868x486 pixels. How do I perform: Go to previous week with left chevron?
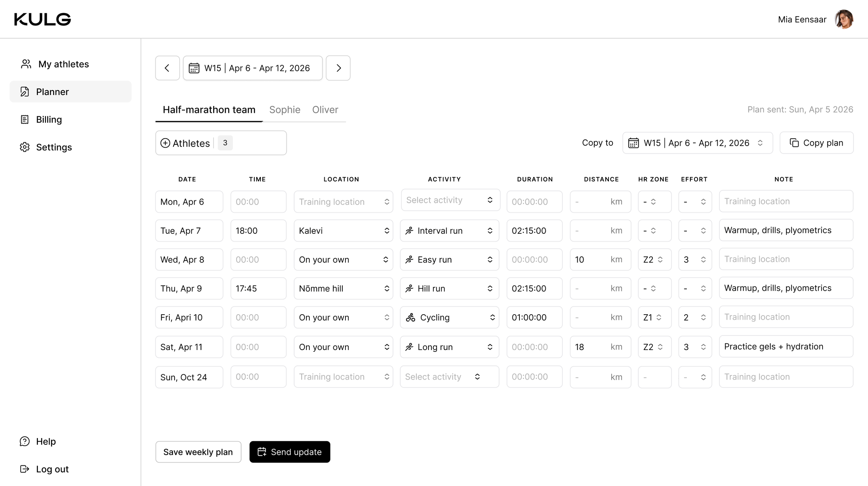click(167, 68)
